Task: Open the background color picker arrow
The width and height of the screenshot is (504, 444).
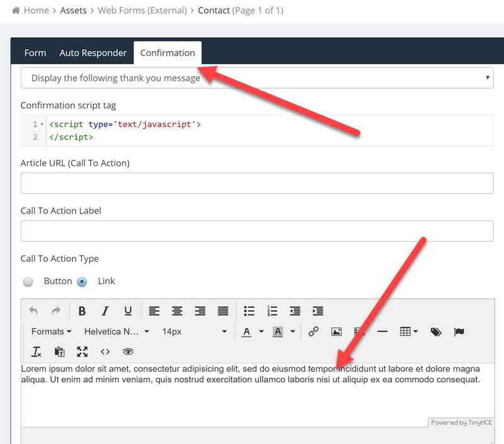Action: (x=292, y=331)
